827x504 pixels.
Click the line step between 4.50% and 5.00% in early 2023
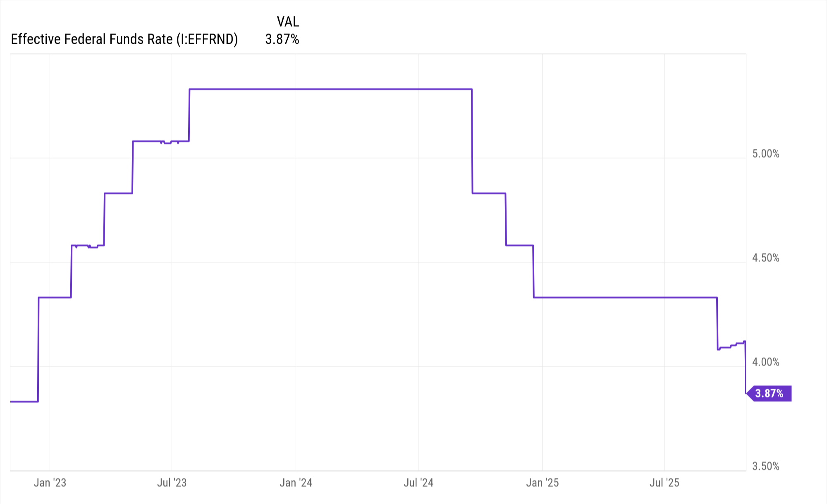point(118,193)
